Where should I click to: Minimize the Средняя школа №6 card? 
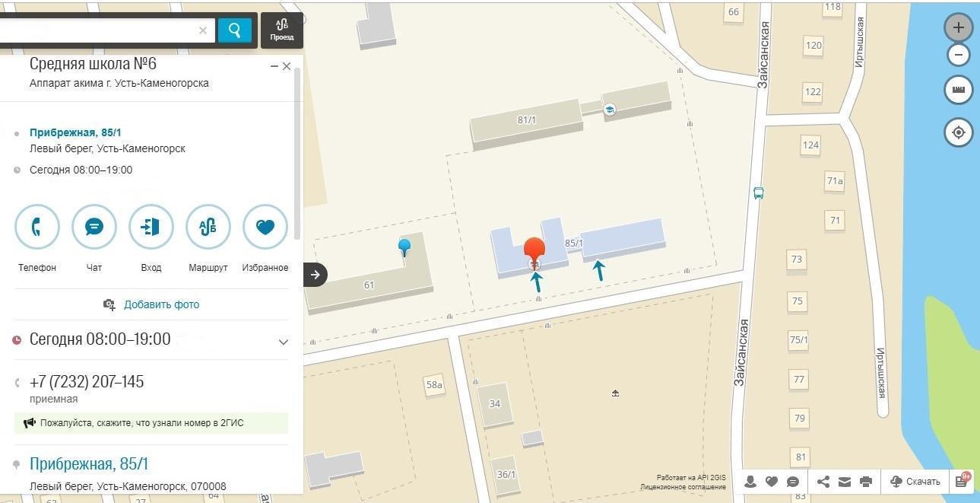(x=274, y=67)
